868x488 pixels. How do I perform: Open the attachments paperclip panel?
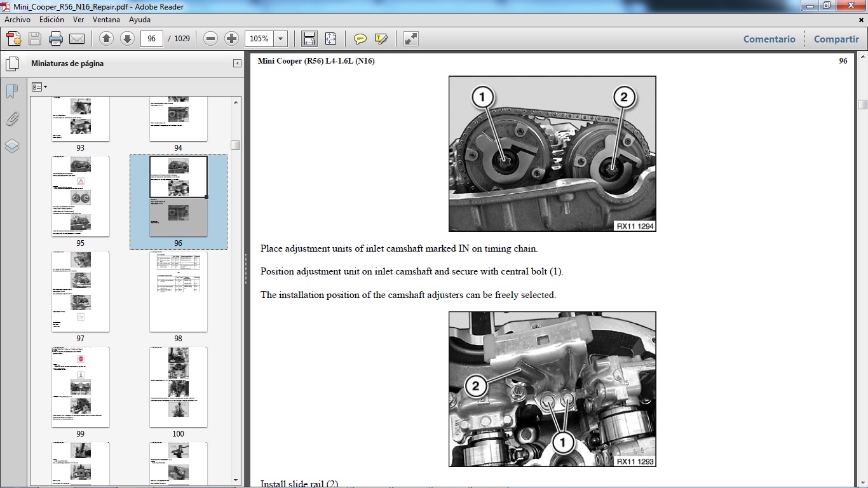(x=12, y=119)
